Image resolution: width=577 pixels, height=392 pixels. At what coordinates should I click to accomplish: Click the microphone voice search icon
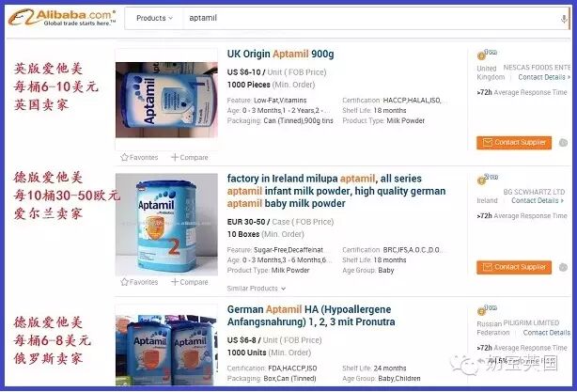(x=564, y=19)
